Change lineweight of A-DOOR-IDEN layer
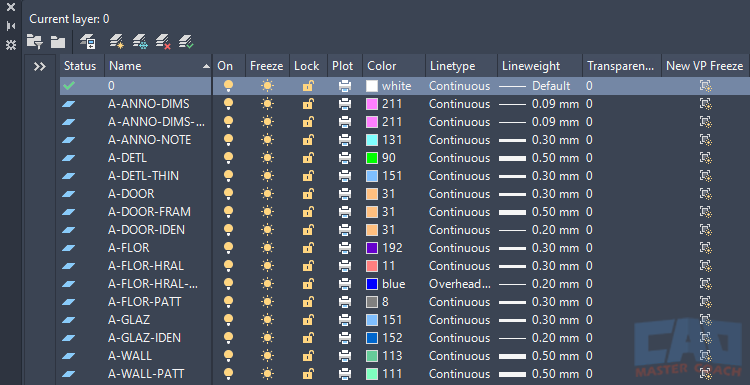This screenshot has width=750, height=385. point(539,230)
